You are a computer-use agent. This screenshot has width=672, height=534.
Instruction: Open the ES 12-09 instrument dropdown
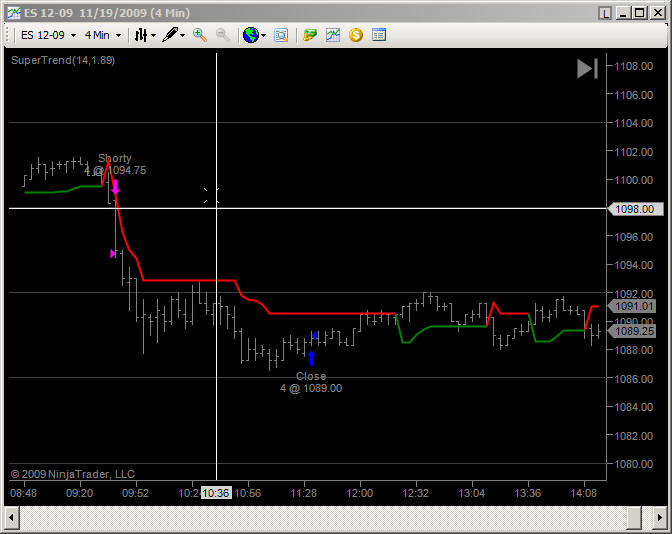(x=48, y=35)
